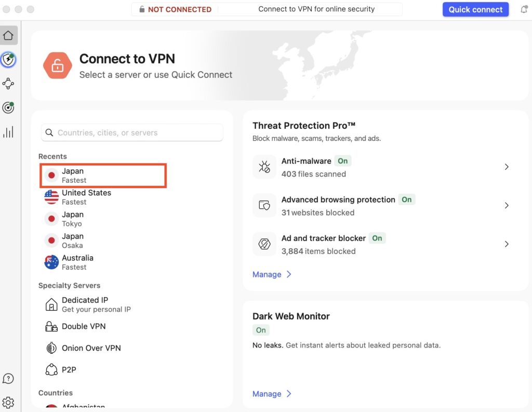This screenshot has height=412, width=532.
Task: Click the magnifier icon in search field
Action: pos(49,132)
